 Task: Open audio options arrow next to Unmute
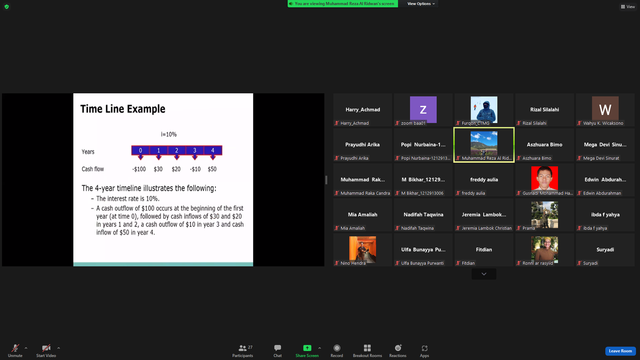[x=26, y=348]
